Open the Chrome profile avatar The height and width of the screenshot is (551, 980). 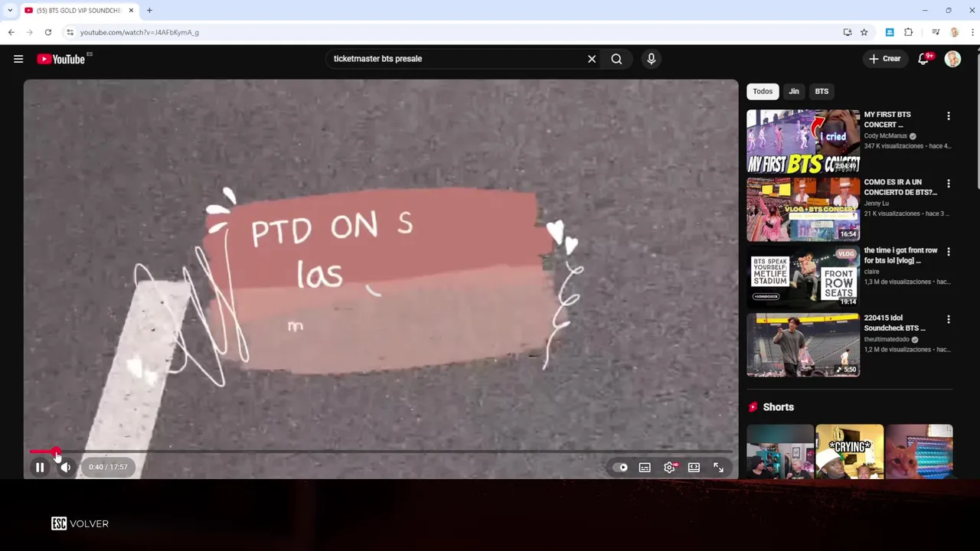954,32
